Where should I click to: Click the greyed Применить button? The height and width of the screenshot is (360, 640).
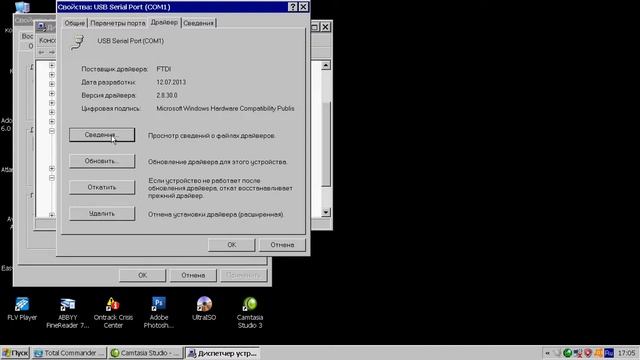click(244, 275)
